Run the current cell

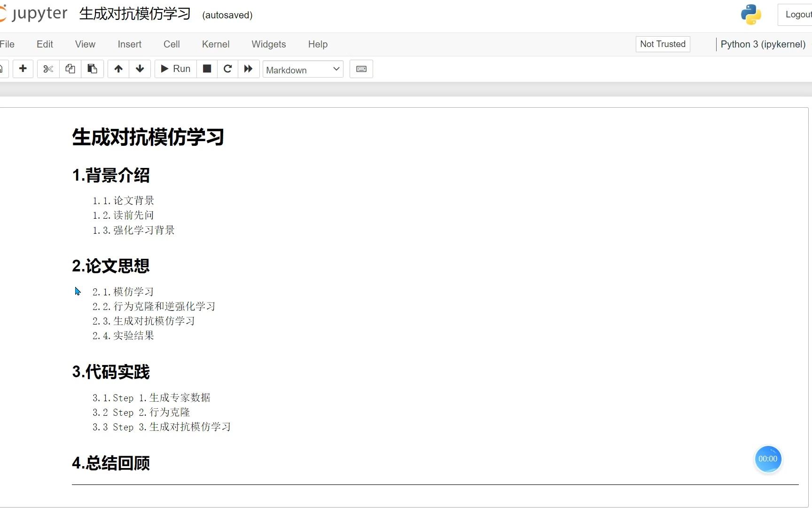(176, 69)
